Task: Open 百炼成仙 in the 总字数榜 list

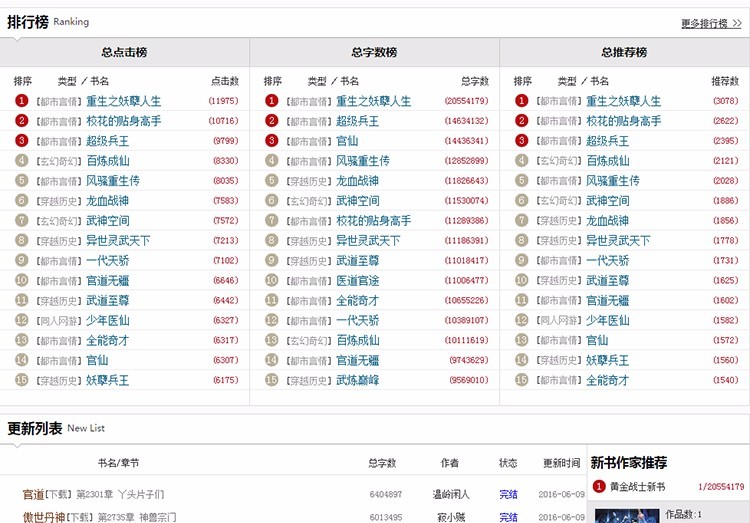Action: [358, 341]
